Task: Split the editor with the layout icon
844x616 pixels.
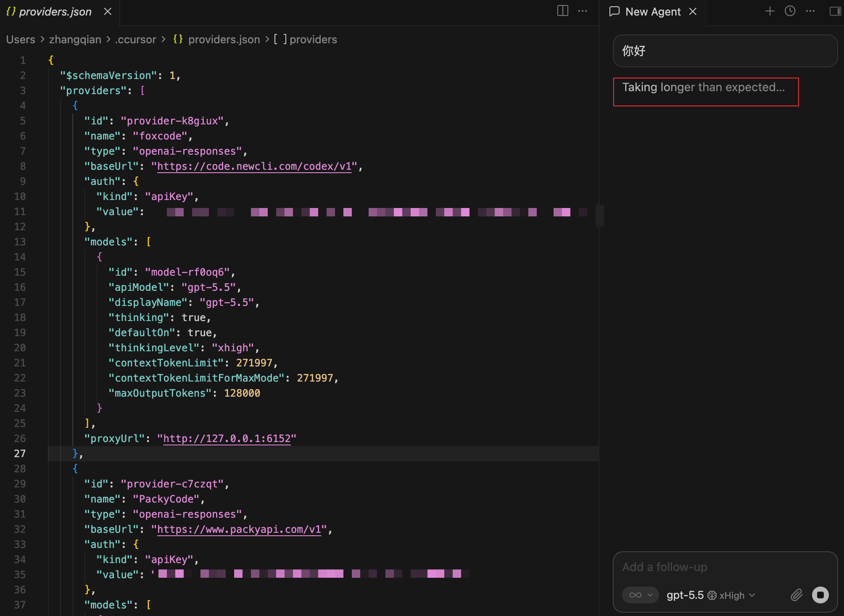Action: (562, 11)
